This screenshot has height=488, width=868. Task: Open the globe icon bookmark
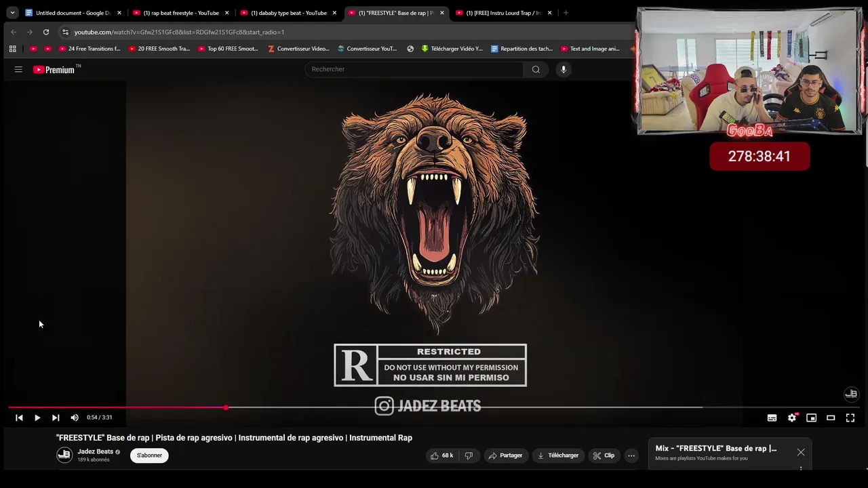coord(410,49)
